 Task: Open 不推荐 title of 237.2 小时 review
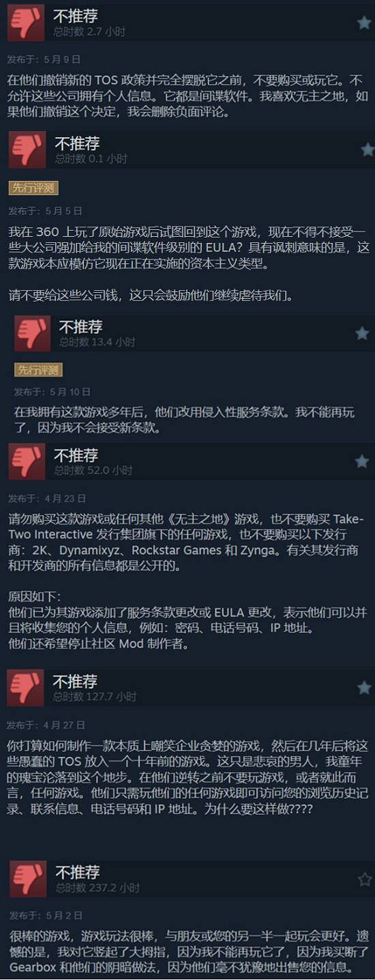[x=78, y=872]
